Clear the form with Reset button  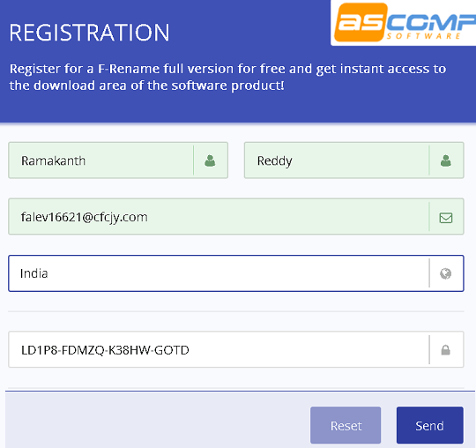(x=346, y=425)
